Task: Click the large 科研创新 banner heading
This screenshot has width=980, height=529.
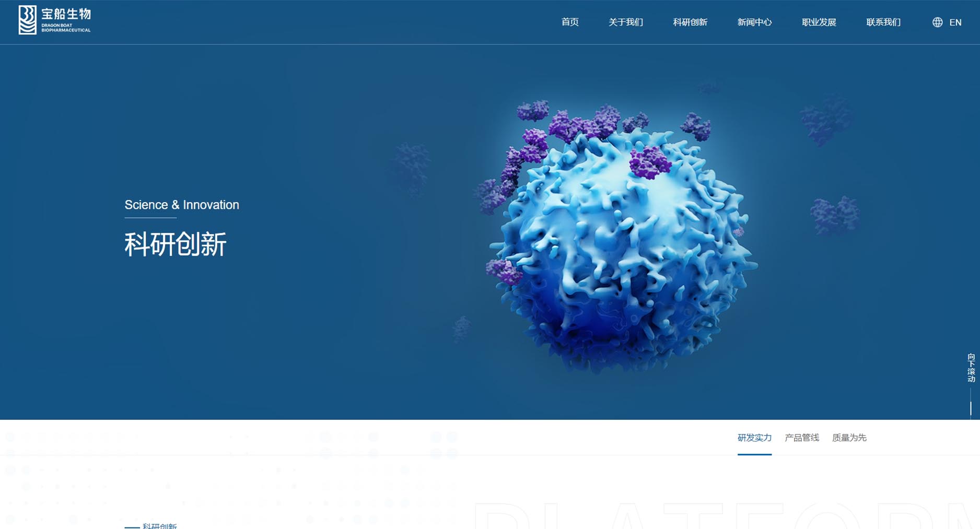Action: (x=175, y=244)
